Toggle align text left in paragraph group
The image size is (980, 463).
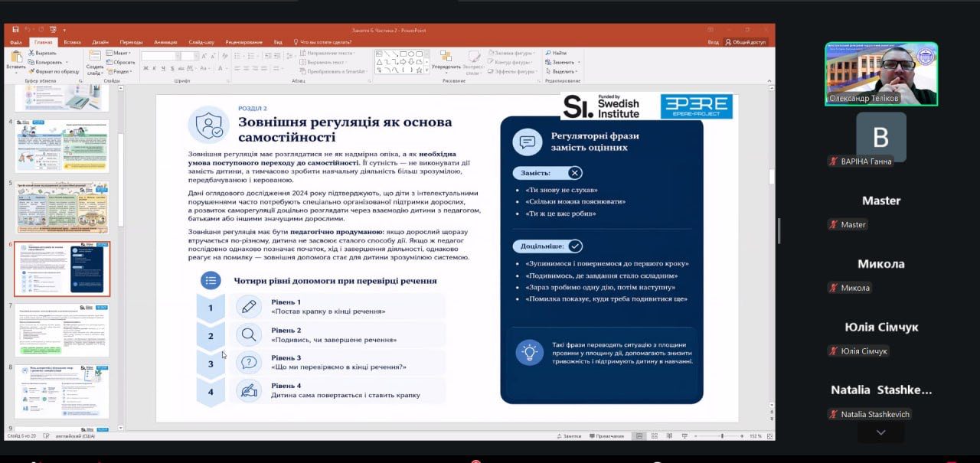coord(237,69)
